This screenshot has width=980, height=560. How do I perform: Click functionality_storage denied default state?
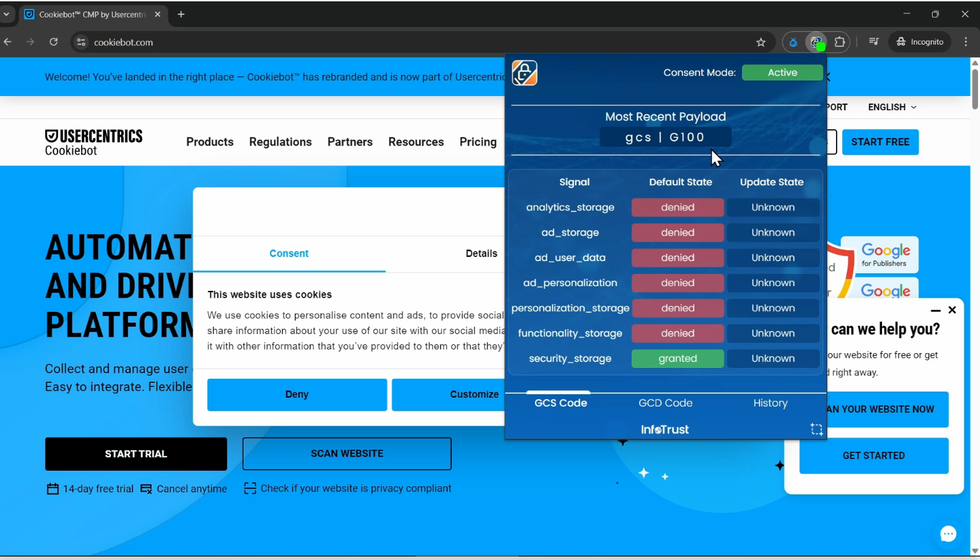678,333
